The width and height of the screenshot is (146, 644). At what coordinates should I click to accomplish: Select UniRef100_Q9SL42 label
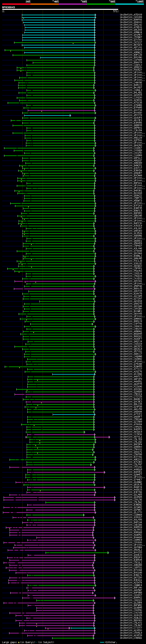tap(131, 25)
